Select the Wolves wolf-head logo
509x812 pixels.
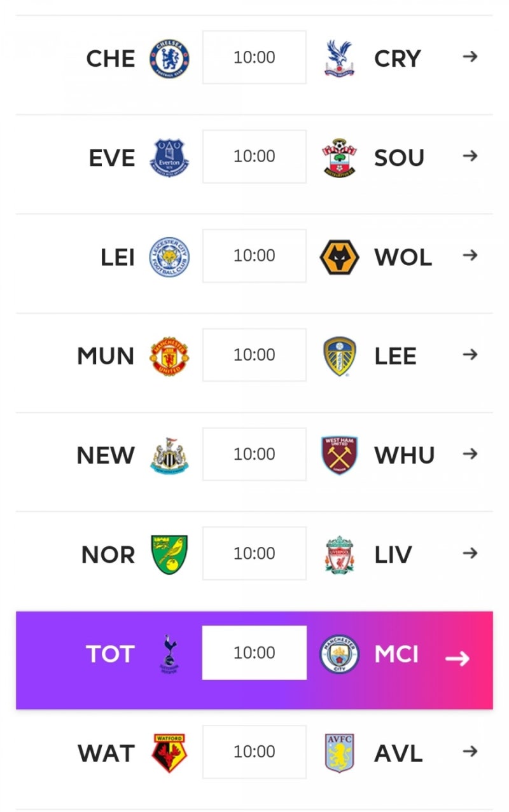[339, 257]
